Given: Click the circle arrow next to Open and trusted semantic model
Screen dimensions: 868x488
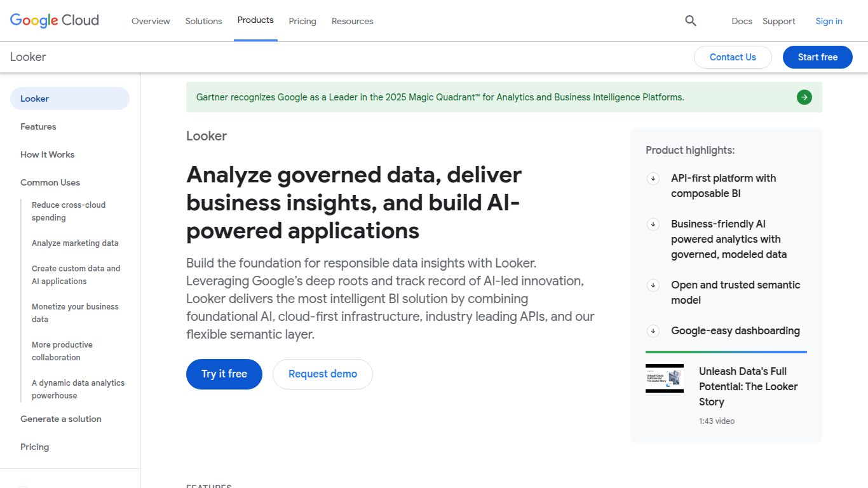Looking at the screenshot, I should pos(653,285).
